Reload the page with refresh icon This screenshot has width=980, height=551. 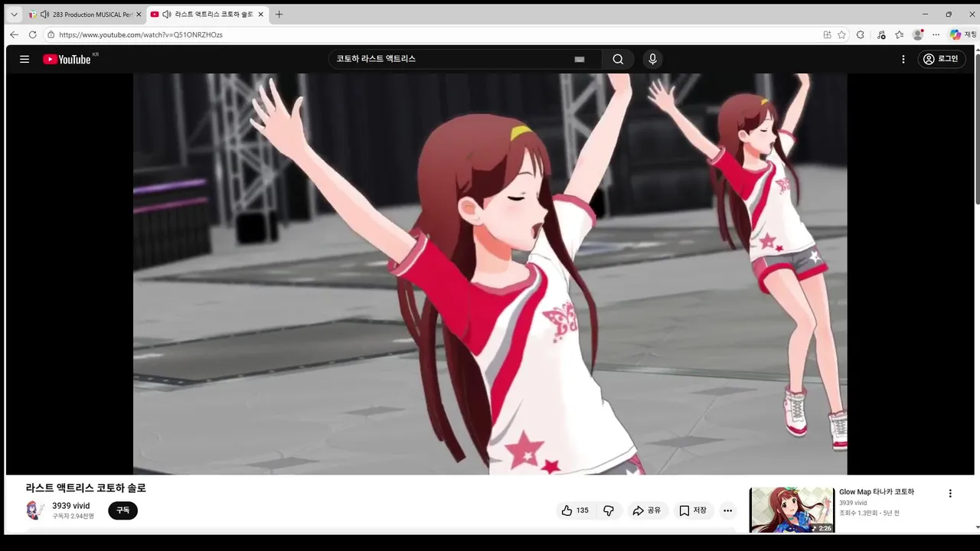(x=32, y=34)
